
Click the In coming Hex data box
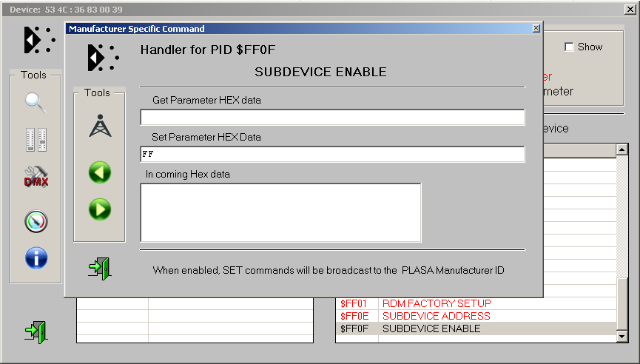[280, 212]
